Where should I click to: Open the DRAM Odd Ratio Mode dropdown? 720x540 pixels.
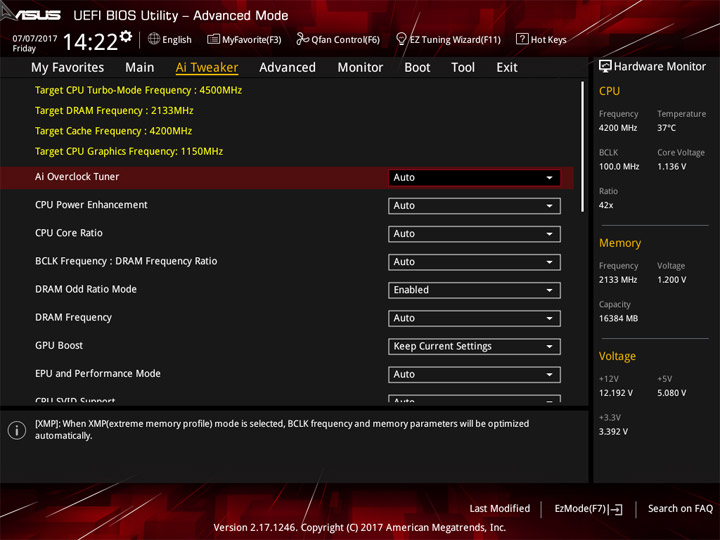pyautogui.click(x=474, y=290)
